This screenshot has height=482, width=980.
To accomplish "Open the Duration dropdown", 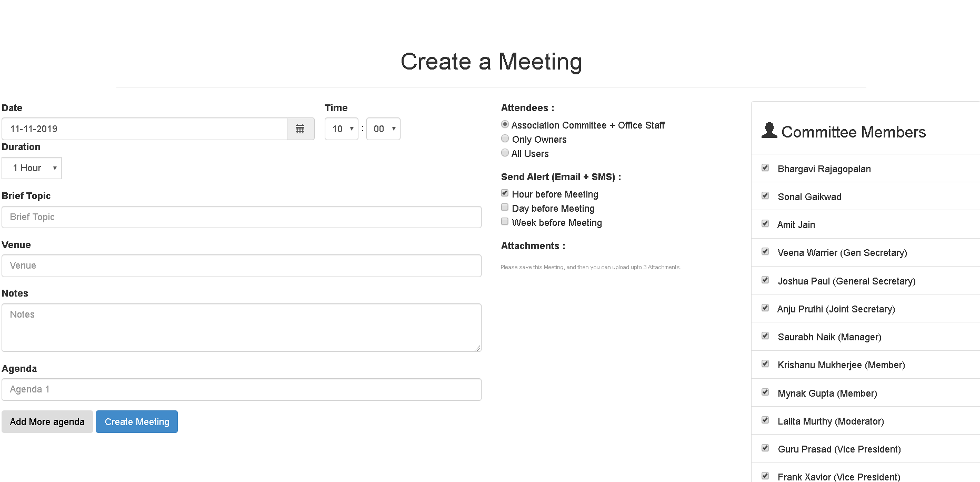I will [32, 168].
